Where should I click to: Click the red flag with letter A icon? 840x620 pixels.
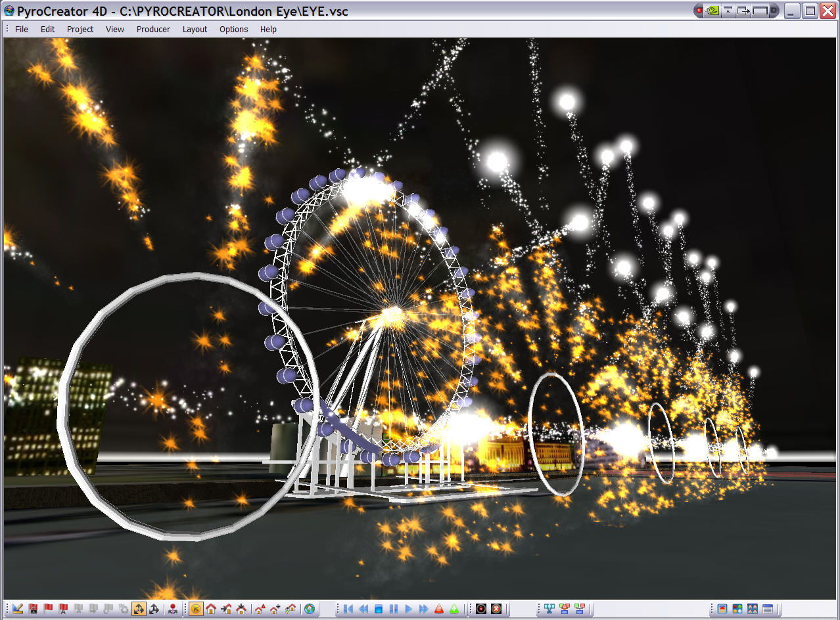[x=63, y=609]
